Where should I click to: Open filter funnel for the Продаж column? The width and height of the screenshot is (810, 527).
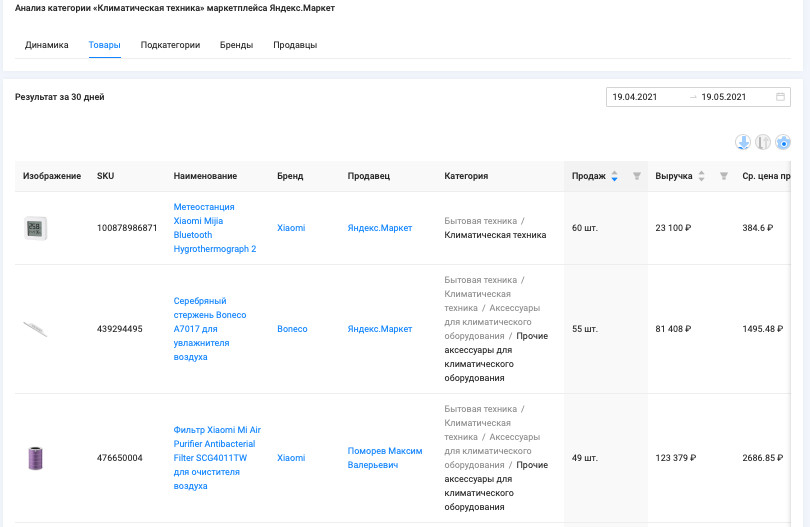[637, 176]
